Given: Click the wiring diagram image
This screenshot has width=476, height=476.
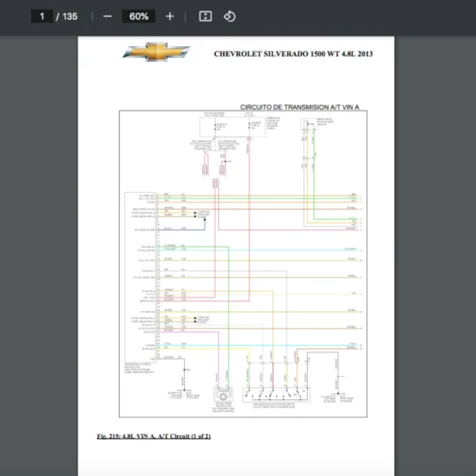Looking at the screenshot, I should pos(243,262).
